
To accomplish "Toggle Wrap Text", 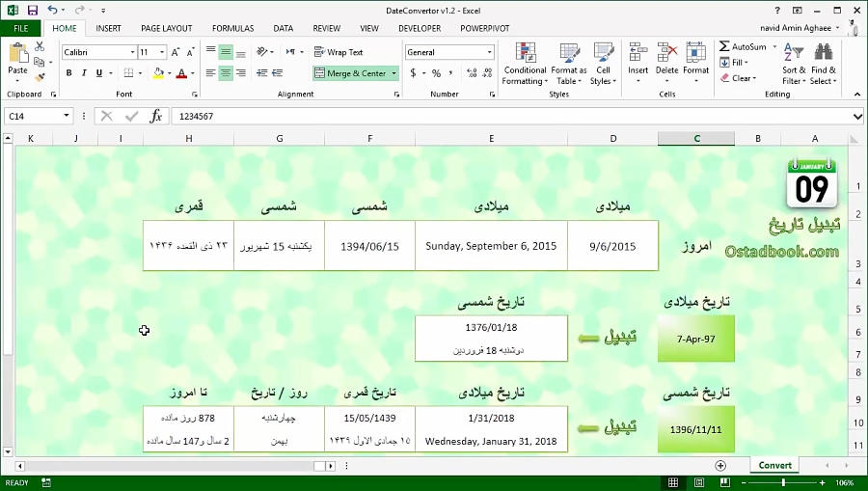I will click(x=339, y=52).
